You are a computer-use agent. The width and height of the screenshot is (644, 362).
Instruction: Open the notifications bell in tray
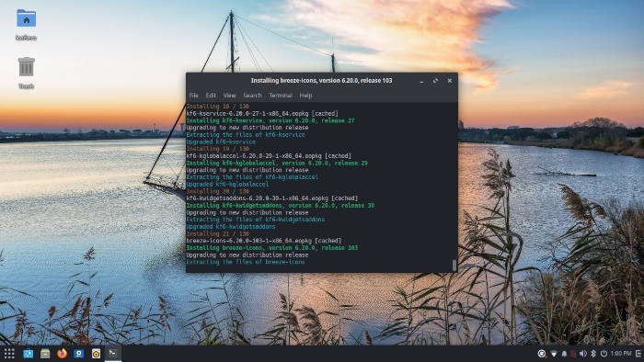pyautogui.click(x=564, y=354)
